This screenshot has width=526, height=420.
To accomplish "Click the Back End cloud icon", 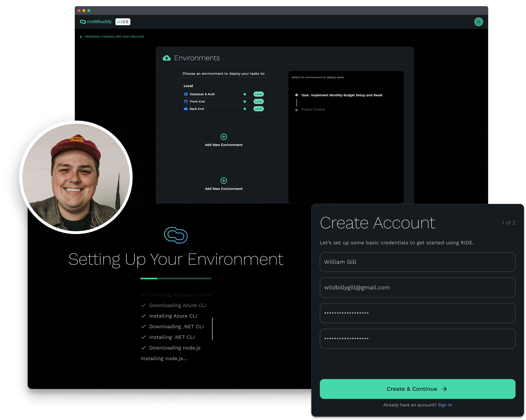I will 186,109.
